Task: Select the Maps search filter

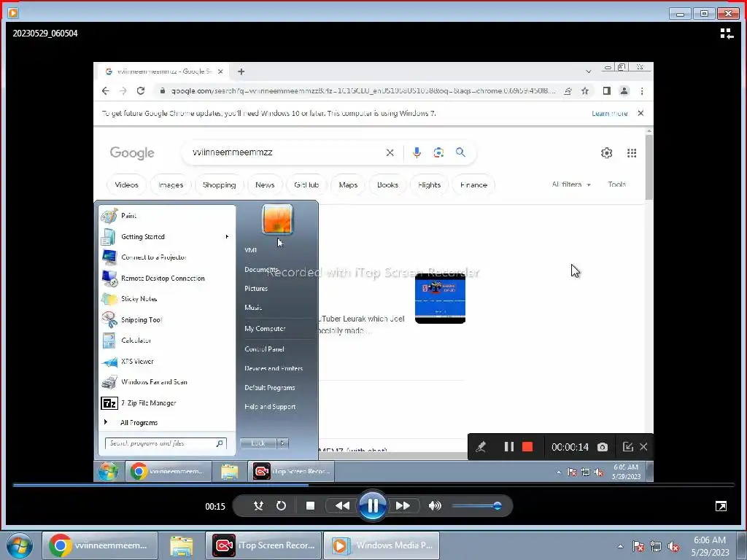Action: [x=348, y=184]
